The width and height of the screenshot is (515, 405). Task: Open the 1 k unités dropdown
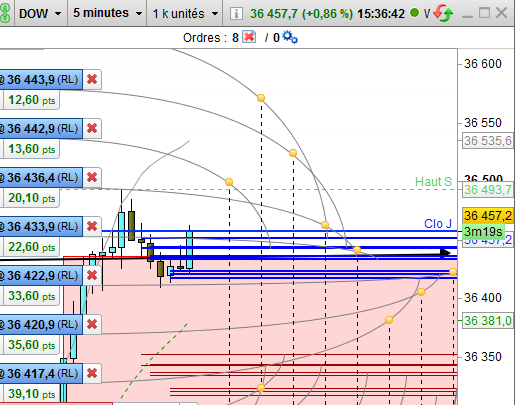(x=185, y=13)
